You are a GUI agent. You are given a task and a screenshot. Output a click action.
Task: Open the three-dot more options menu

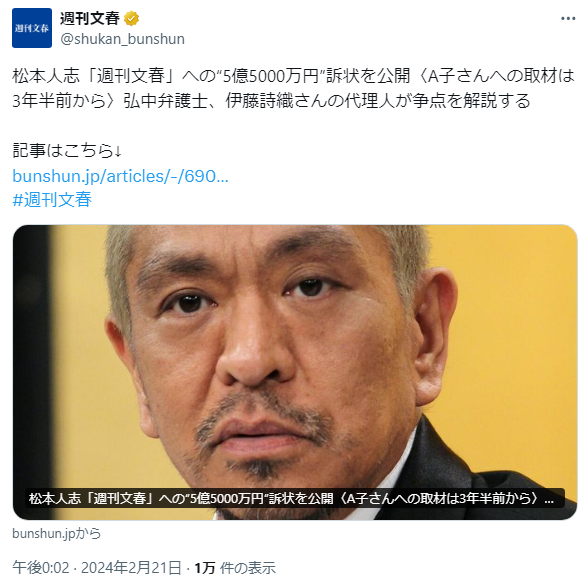coord(568,18)
